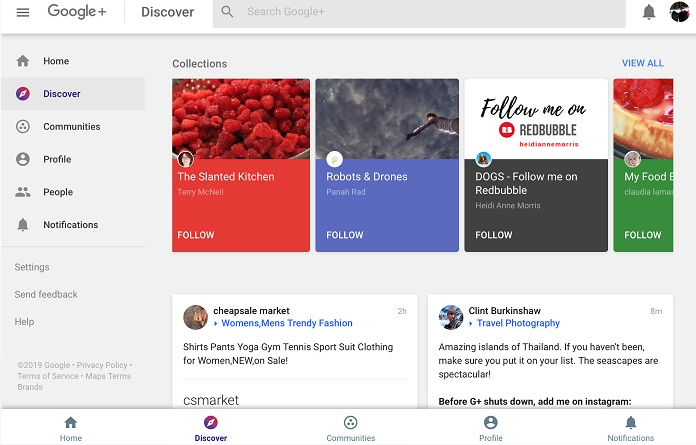Follow The Slanted Kitchen collection
The height and width of the screenshot is (445, 696).
[x=196, y=235]
